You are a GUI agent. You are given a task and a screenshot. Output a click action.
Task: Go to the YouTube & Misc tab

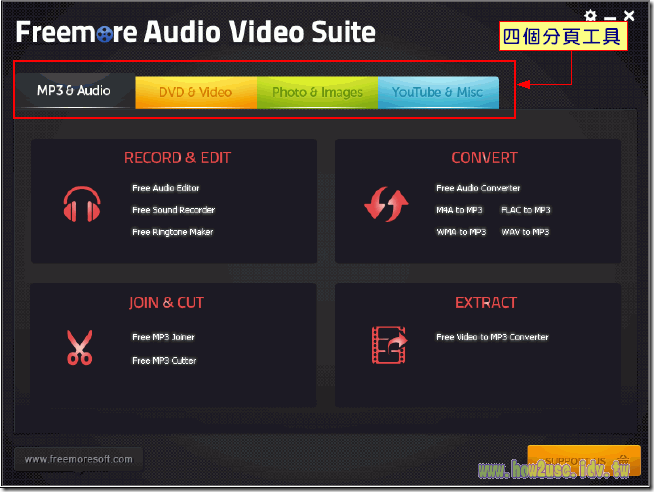coord(437,92)
